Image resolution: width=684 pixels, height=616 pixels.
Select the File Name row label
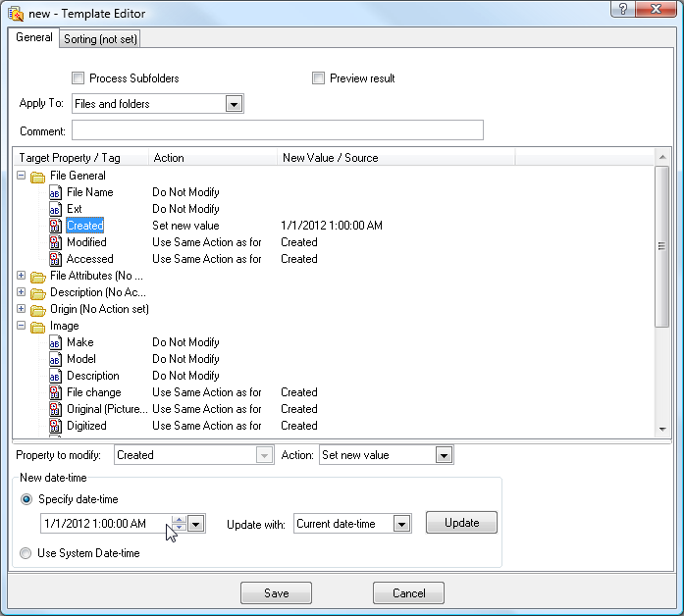(x=90, y=192)
